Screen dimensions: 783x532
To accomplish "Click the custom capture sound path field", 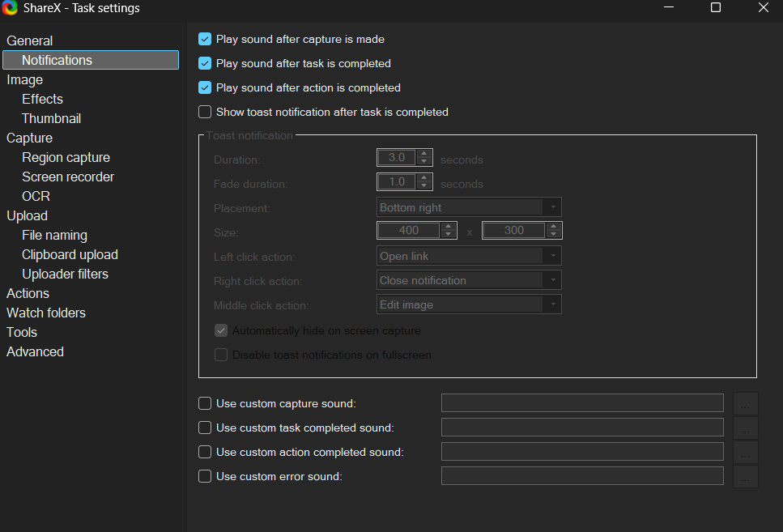I will [582, 403].
